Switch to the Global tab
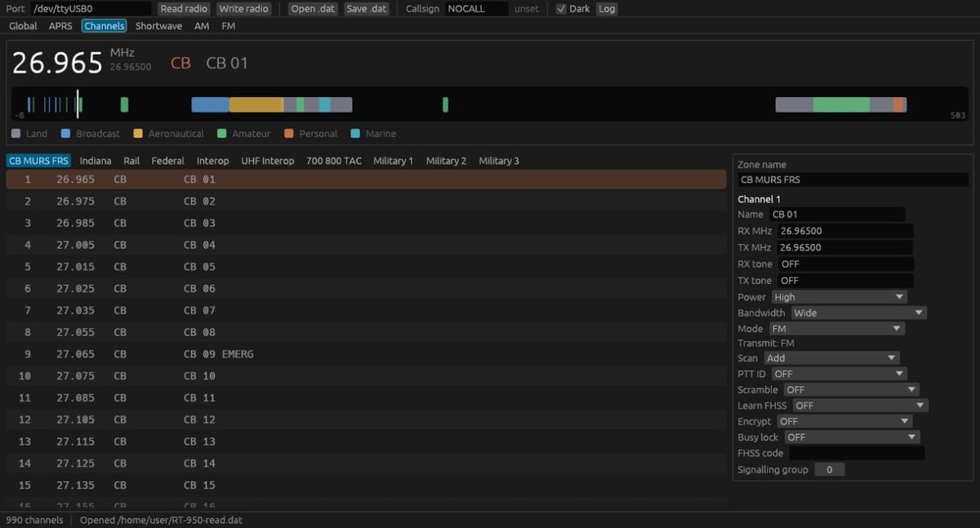Viewport: 980px width, 528px height. 23,26
